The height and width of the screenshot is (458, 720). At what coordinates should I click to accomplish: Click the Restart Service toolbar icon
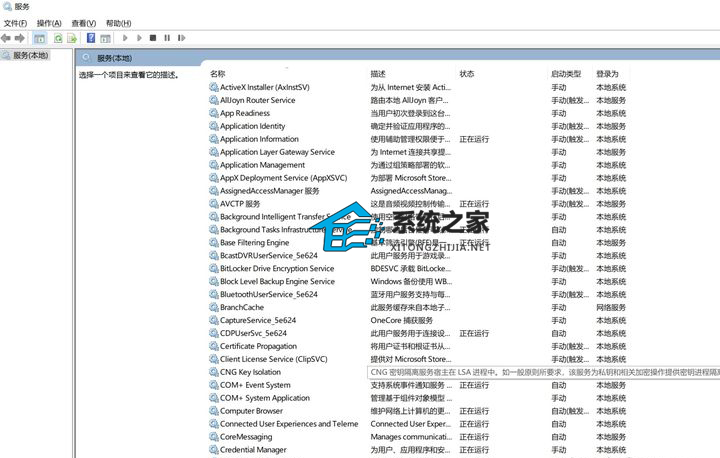point(180,38)
